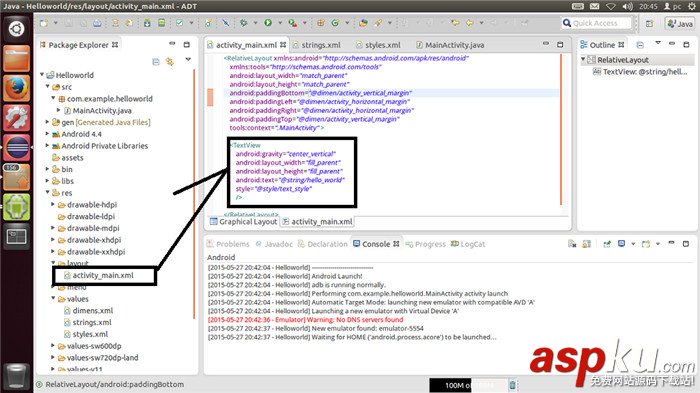
Task: Launch Firefox from the dock
Action: [x=17, y=88]
